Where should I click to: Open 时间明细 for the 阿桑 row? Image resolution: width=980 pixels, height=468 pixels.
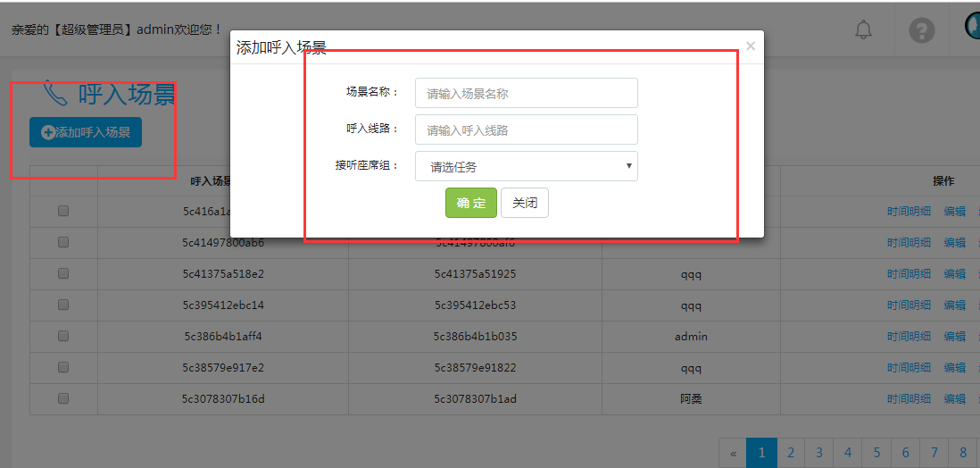click(909, 399)
